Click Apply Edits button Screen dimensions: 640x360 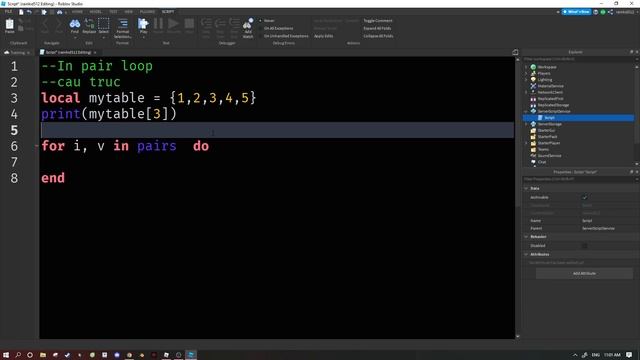click(323, 36)
